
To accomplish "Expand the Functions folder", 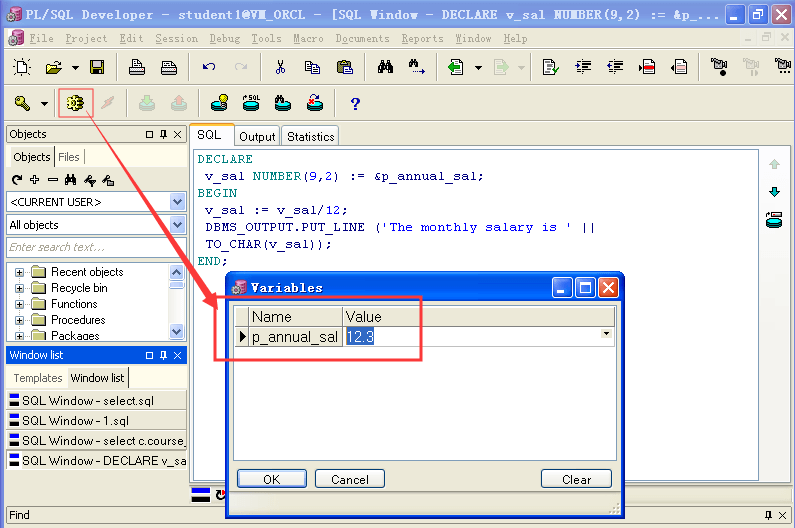I will [x=19, y=304].
